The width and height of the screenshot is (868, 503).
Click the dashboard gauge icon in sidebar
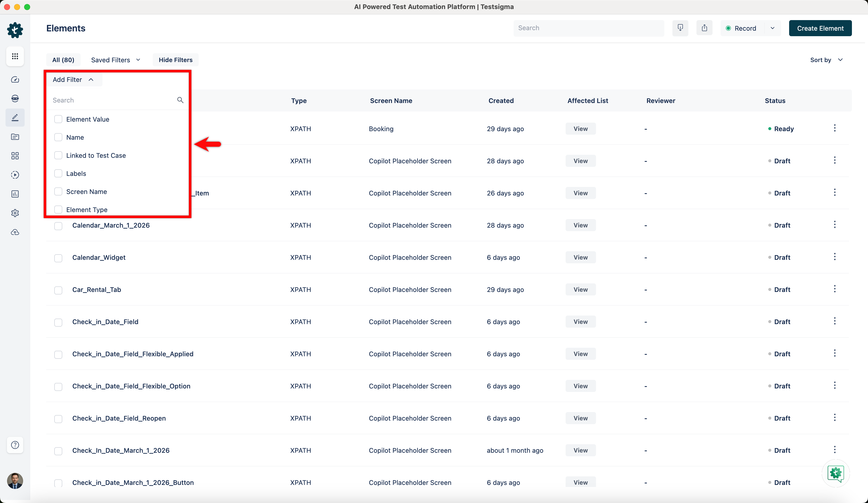15,80
